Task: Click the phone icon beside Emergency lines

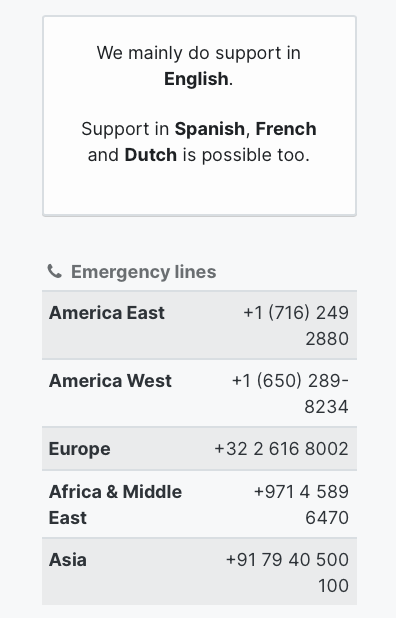Action: point(54,272)
